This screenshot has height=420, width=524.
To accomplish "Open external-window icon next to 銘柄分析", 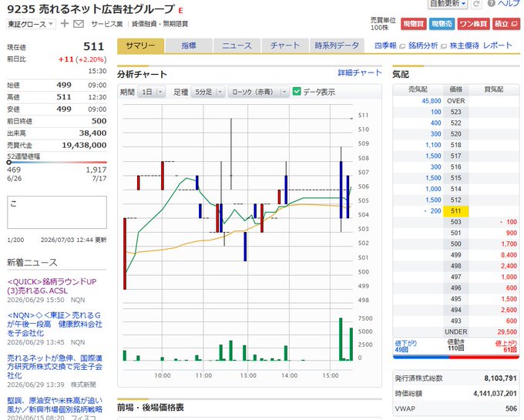I will (x=443, y=46).
